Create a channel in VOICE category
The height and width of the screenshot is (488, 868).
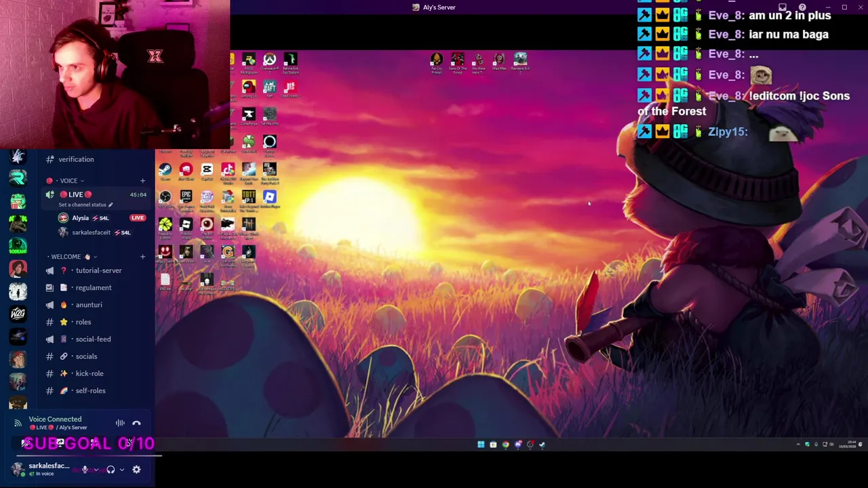click(142, 181)
